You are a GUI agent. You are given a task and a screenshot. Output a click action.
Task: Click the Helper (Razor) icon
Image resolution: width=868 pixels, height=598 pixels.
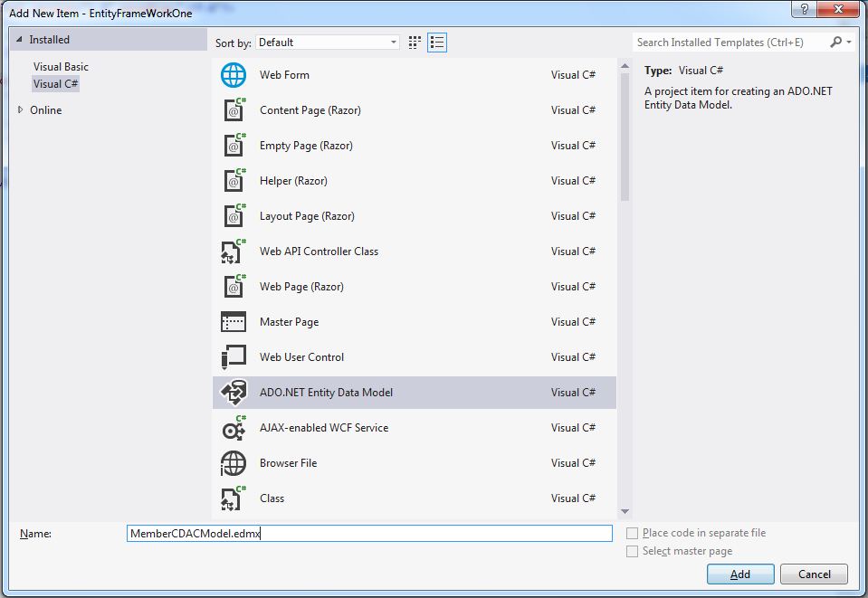(x=234, y=181)
